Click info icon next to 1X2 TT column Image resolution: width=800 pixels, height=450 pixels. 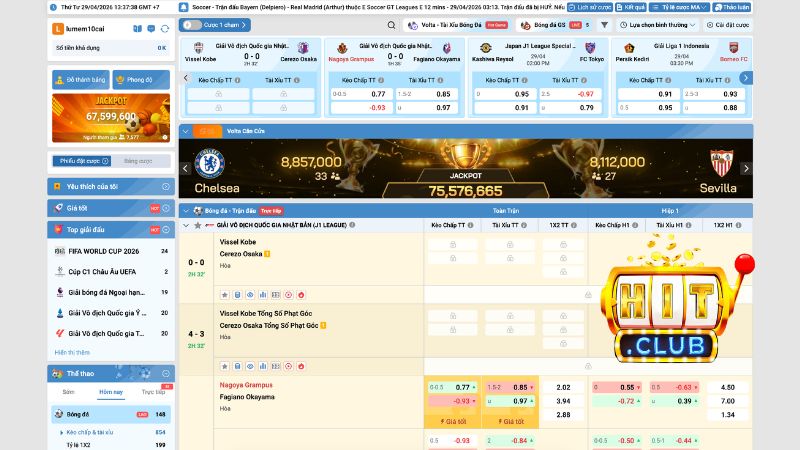tap(574, 225)
